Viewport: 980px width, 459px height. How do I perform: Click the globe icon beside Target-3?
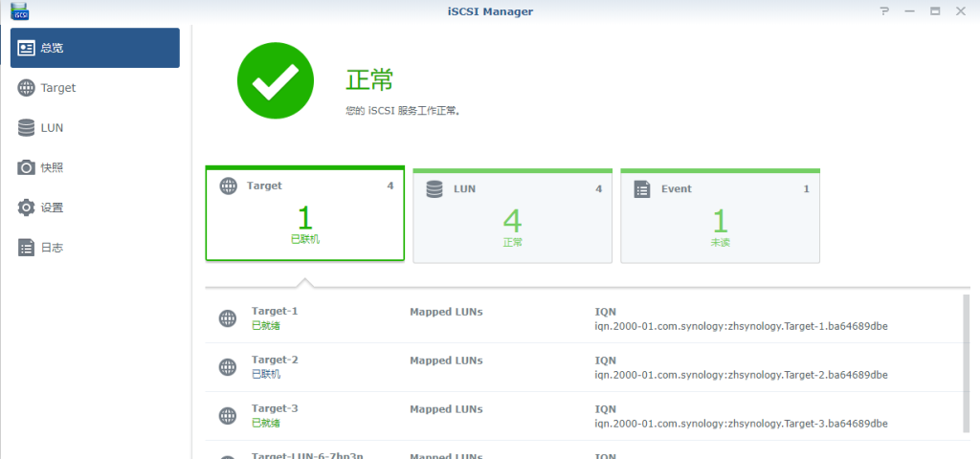tap(228, 416)
